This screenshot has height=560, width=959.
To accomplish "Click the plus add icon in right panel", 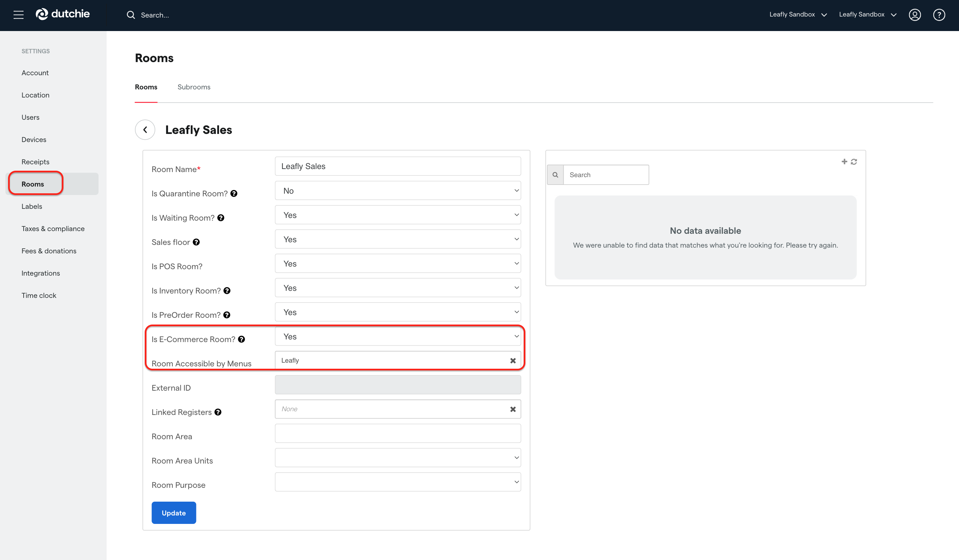I will 844,162.
